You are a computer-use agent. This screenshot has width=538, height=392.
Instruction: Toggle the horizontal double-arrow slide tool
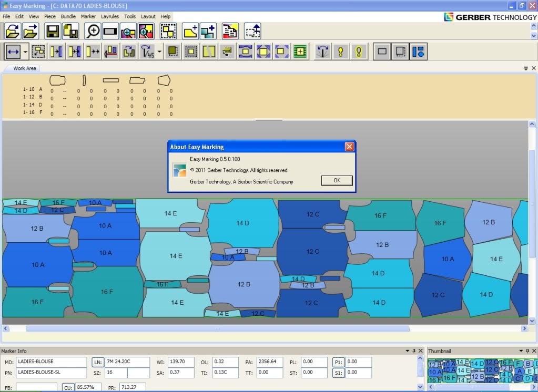click(x=13, y=52)
